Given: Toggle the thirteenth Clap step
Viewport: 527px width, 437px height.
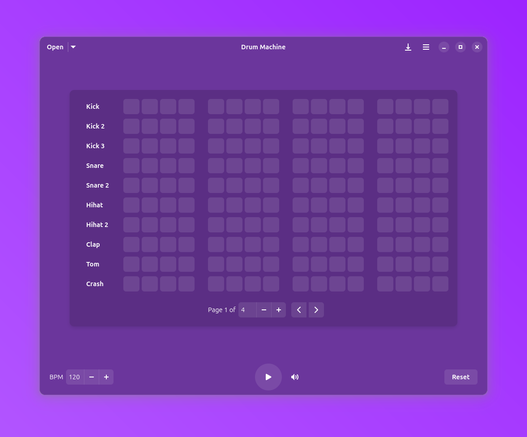Looking at the screenshot, I should tap(385, 244).
